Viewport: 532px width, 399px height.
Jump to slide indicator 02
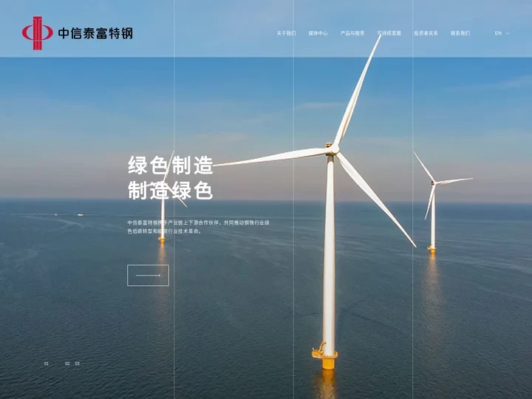(x=67, y=364)
